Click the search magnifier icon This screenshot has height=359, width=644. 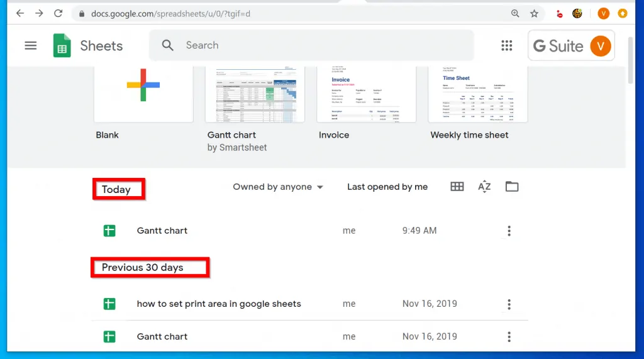pos(167,45)
